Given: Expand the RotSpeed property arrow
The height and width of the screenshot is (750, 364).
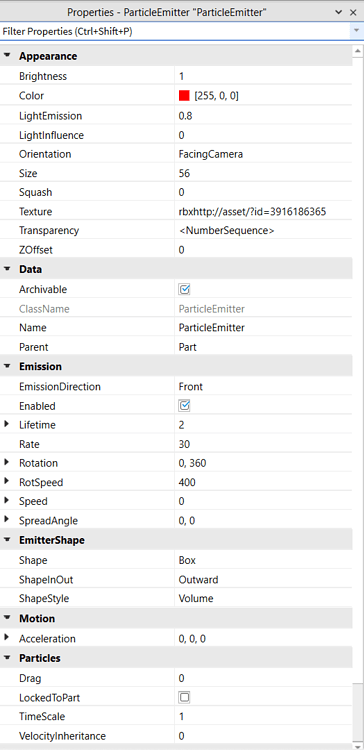Looking at the screenshot, I should point(6,482).
